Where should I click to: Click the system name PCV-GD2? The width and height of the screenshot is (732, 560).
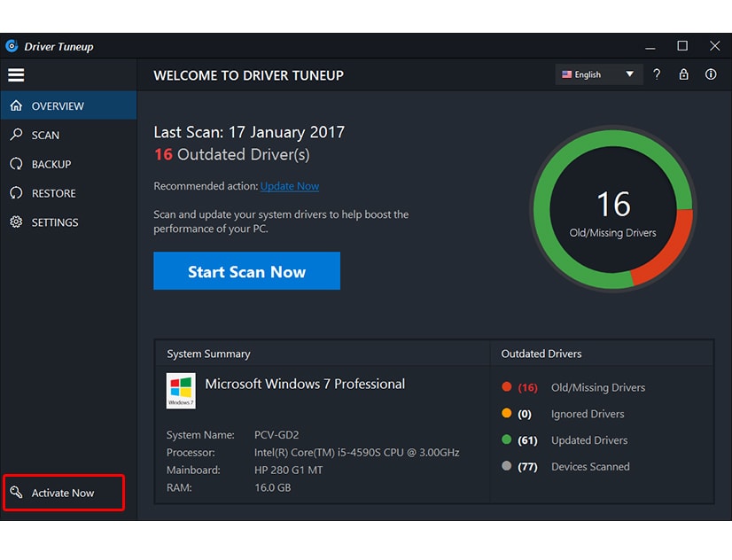pyautogui.click(x=276, y=435)
